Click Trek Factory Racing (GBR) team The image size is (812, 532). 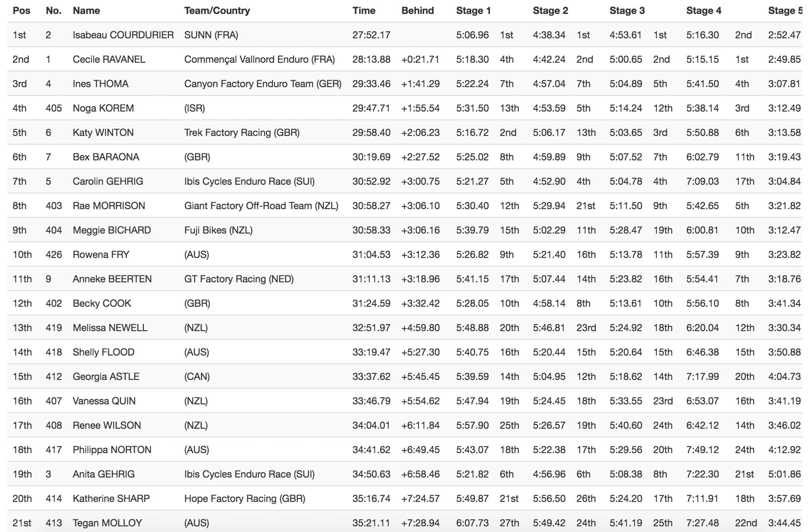pyautogui.click(x=242, y=133)
